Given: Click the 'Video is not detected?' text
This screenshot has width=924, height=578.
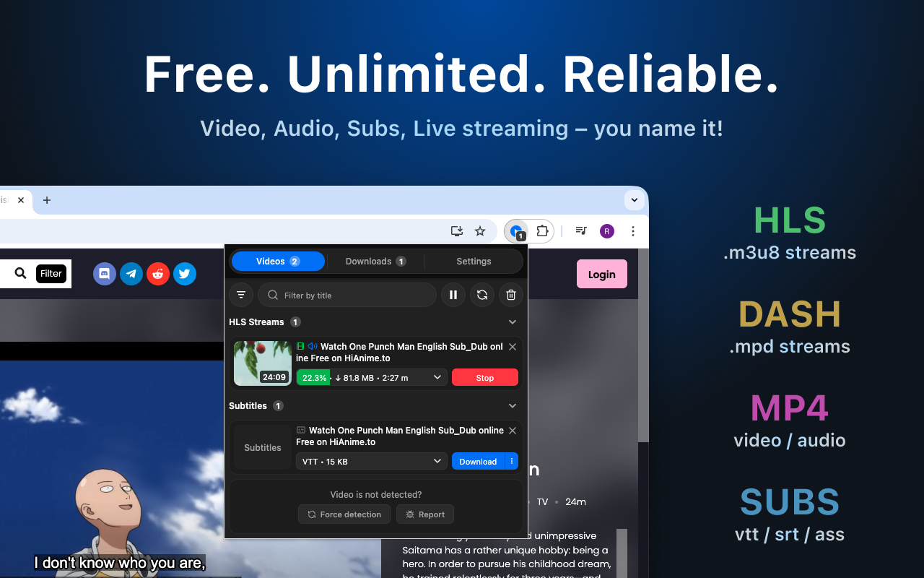Looking at the screenshot, I should point(376,495).
